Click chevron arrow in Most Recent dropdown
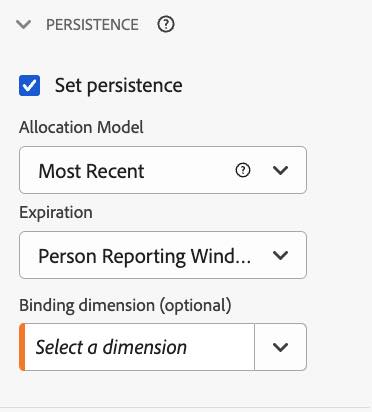Viewport: 372px width, 412px height. pos(280,170)
